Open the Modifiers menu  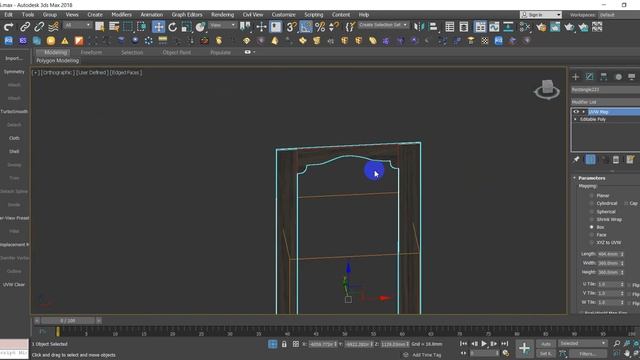coord(121,14)
